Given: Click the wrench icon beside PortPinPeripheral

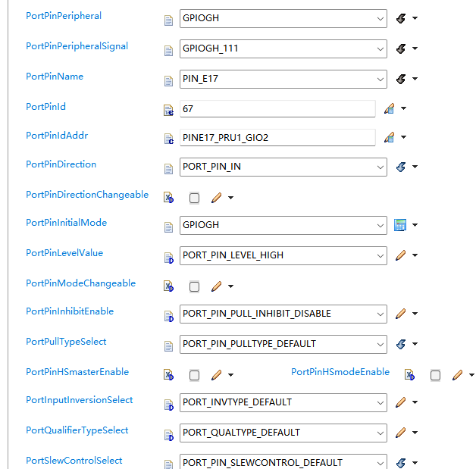Looking at the screenshot, I should [401, 18].
